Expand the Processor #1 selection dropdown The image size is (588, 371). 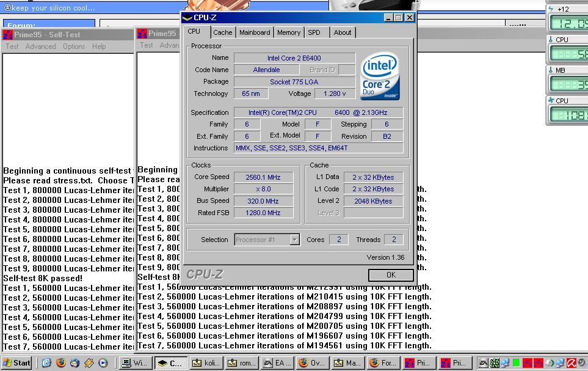pyautogui.click(x=295, y=239)
